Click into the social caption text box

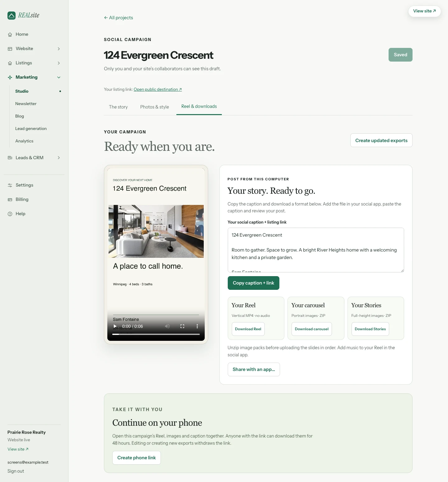[x=316, y=250]
